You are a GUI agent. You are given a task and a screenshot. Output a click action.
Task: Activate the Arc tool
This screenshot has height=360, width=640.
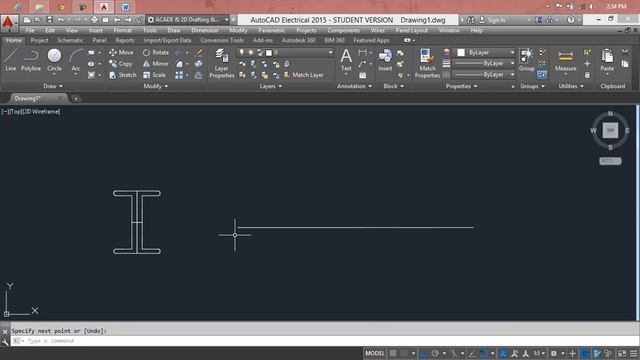(x=76, y=60)
